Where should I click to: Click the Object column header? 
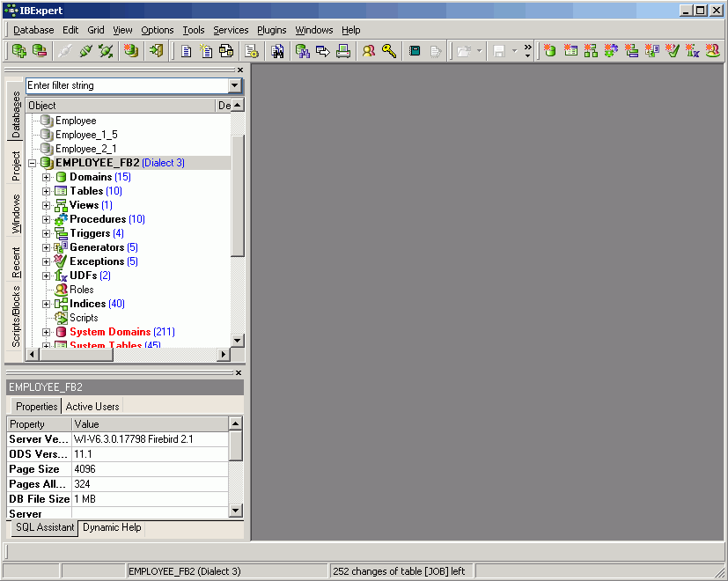[121, 106]
